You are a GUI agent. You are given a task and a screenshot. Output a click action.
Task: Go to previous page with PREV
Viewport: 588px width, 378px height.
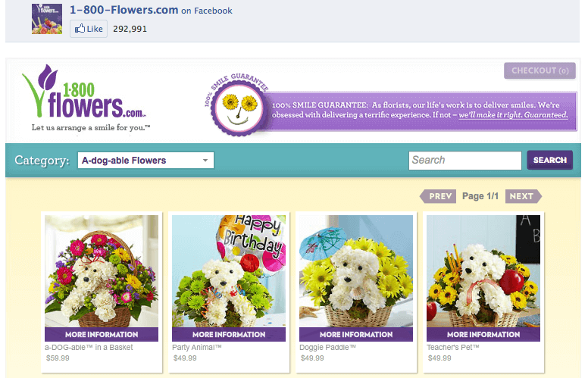click(438, 196)
